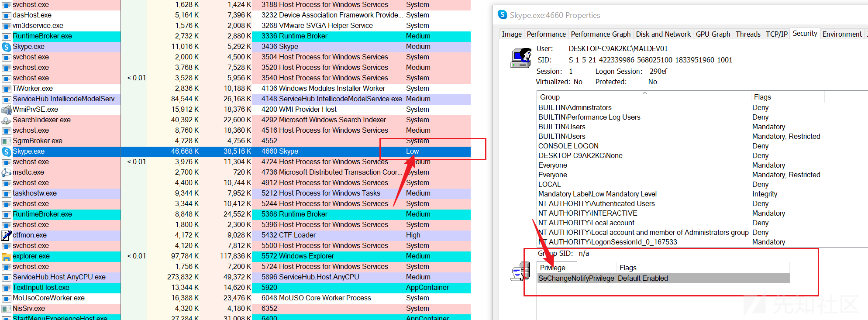This screenshot has width=868, height=320.
Task: Click the NisSrv.exe process icon
Action: [x=7, y=309]
